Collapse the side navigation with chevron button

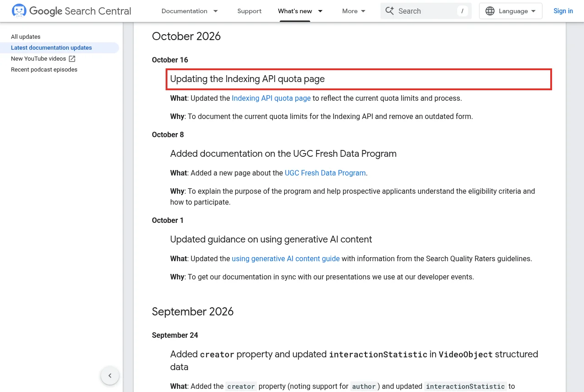click(x=110, y=376)
